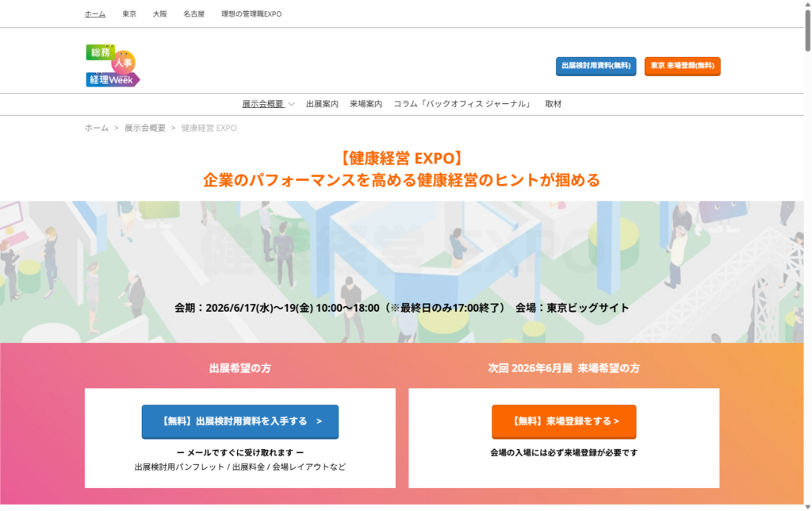Open the 展示会概要 menu item

[x=262, y=104]
